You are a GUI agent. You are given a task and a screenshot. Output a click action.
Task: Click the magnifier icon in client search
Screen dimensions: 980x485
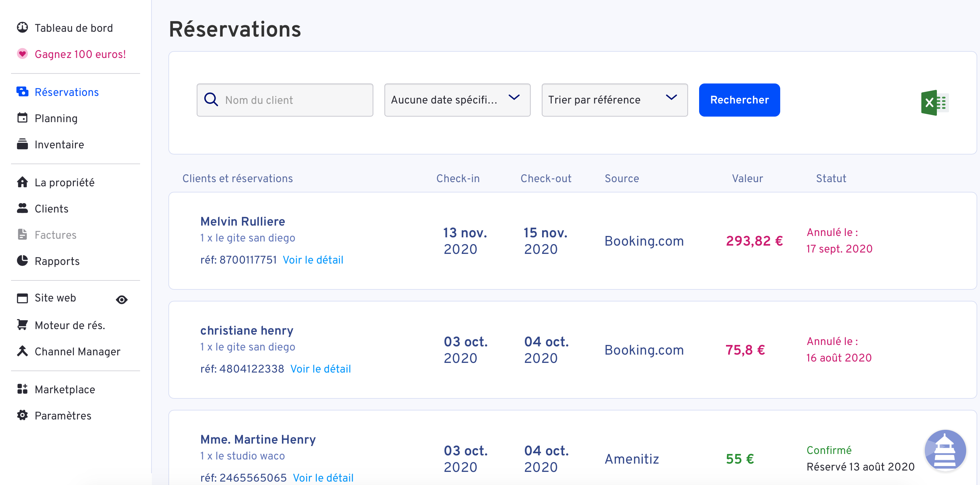(x=211, y=100)
